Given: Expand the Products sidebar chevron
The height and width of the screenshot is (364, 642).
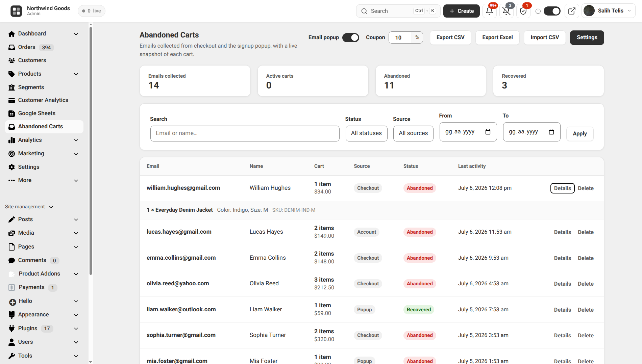Looking at the screenshot, I should pos(76,74).
